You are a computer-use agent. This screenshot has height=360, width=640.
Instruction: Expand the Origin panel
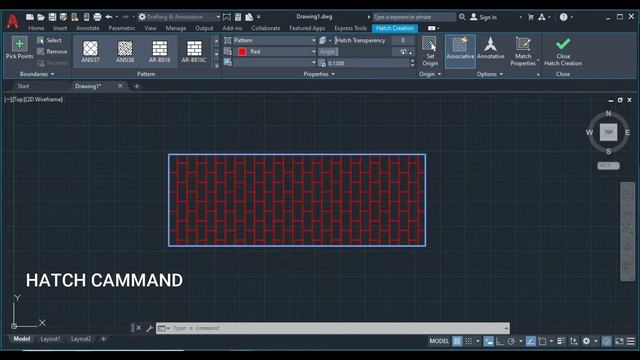point(430,74)
